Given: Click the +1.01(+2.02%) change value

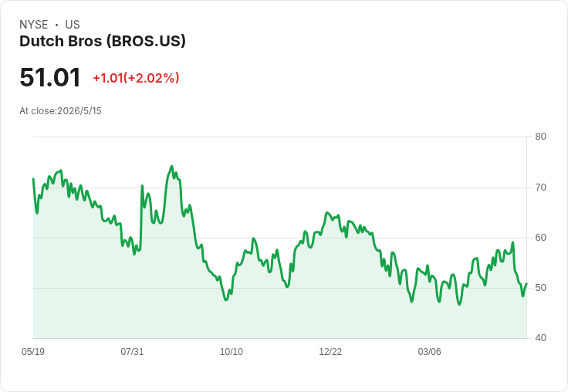Looking at the screenshot, I should (136, 78).
